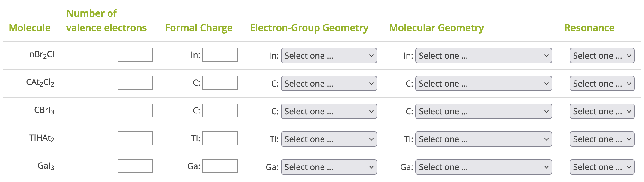Open GaI3 molecular geometry dropdown
Viewport: 644px width, 182px height.
(483, 167)
